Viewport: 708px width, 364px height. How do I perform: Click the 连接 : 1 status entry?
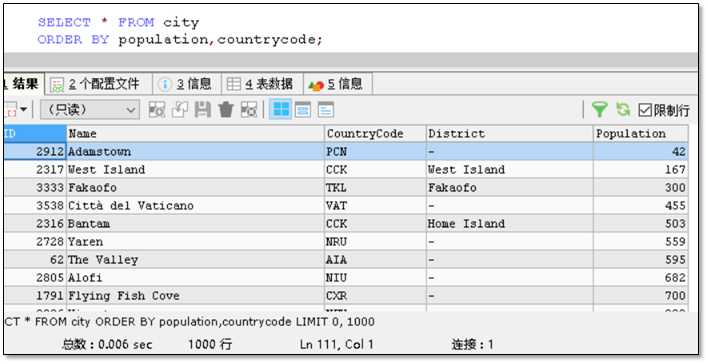click(472, 345)
